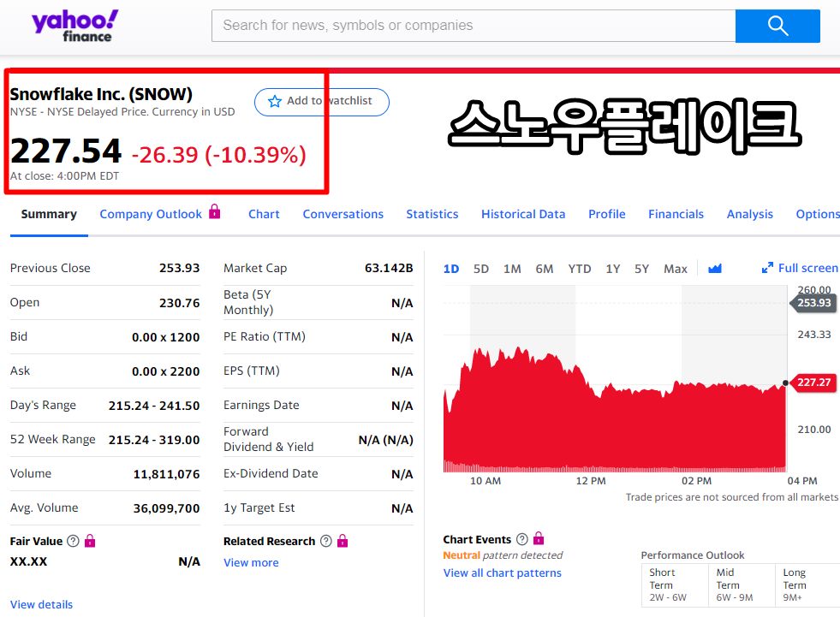Click the Market Cap value 63.142B
Image resolution: width=840 pixels, height=617 pixels.
(389, 268)
